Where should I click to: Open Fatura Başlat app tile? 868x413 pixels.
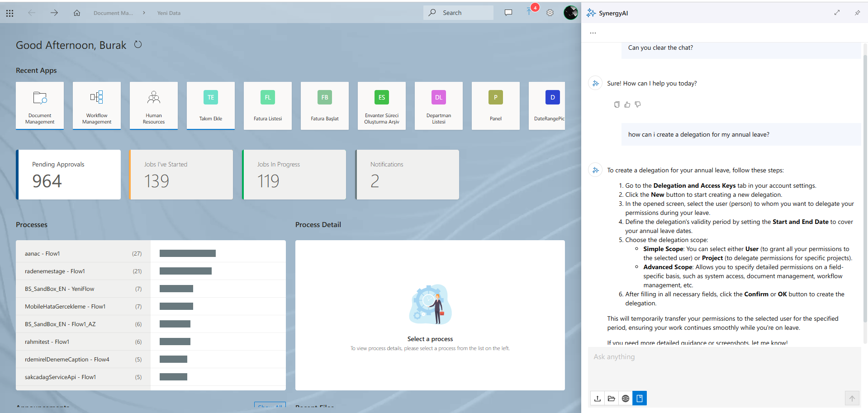[x=325, y=106]
